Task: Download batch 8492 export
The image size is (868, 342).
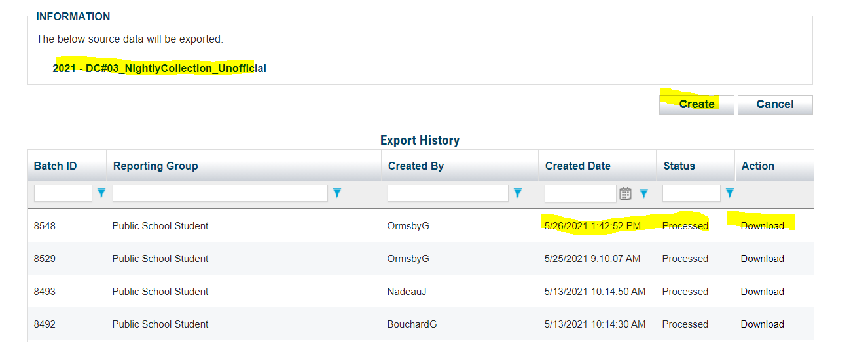Action: (x=762, y=324)
